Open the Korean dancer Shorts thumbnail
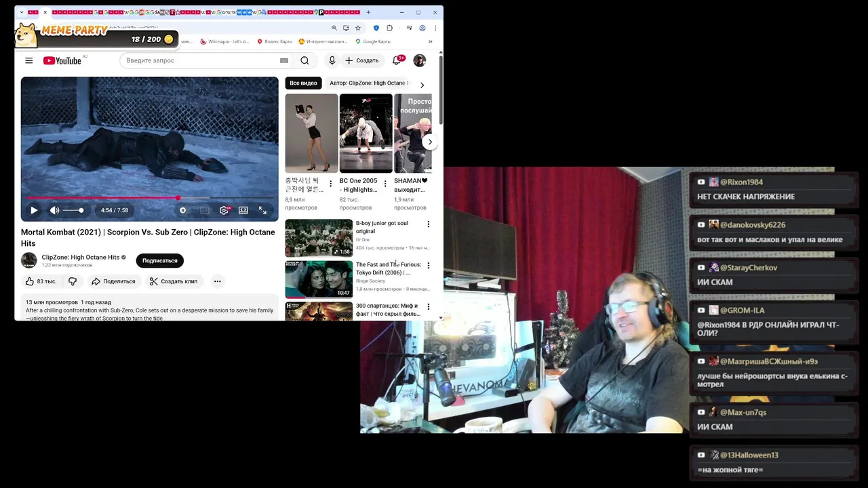 [x=311, y=133]
